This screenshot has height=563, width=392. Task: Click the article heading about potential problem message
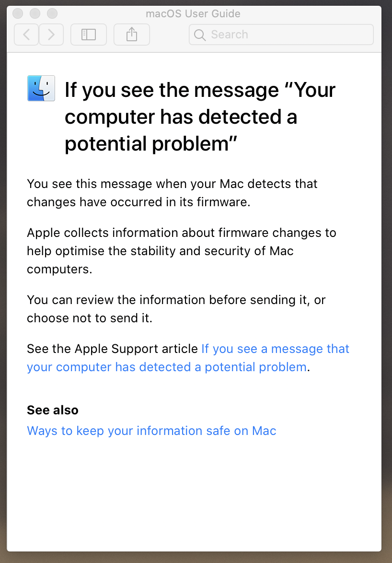pyautogui.click(x=200, y=117)
